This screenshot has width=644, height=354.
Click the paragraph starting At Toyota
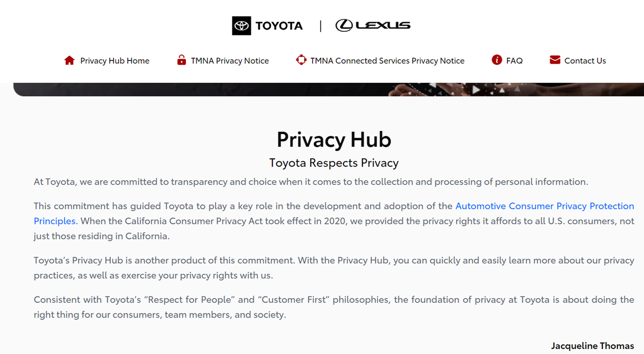click(311, 182)
